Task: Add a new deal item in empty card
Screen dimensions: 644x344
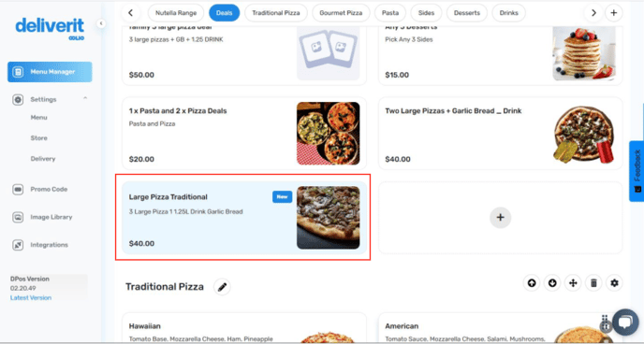Action: pos(500,217)
